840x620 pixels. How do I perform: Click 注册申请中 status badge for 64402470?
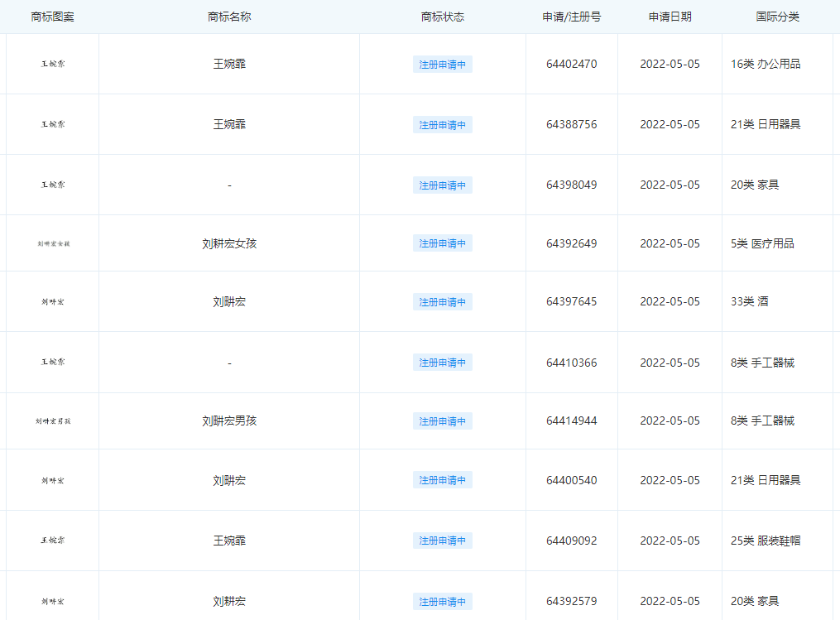[443, 65]
